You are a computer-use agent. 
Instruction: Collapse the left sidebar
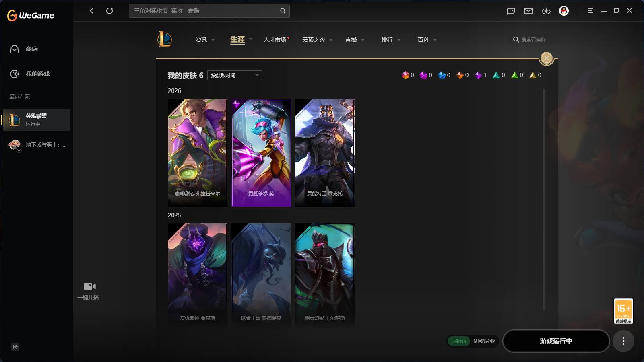pyautogui.click(x=15, y=347)
